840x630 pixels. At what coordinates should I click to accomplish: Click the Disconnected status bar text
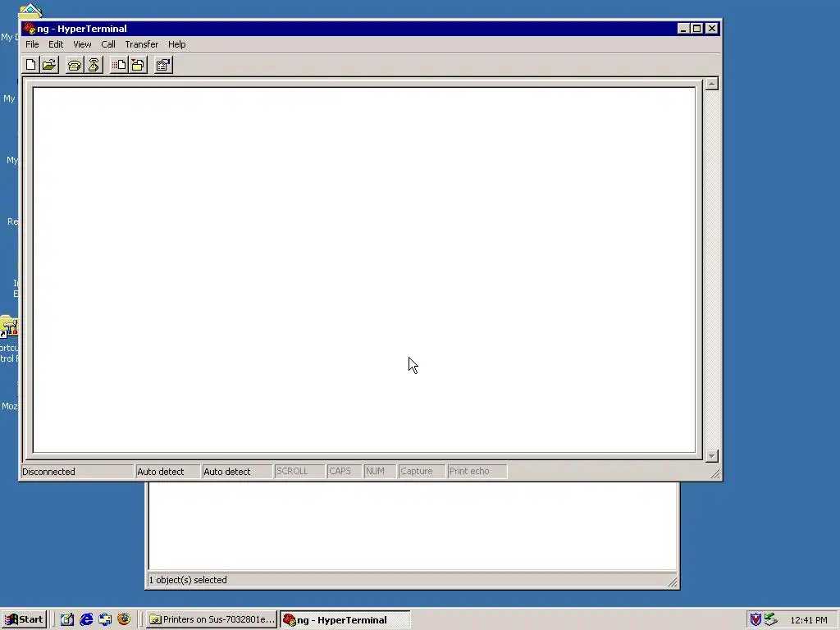tap(48, 472)
